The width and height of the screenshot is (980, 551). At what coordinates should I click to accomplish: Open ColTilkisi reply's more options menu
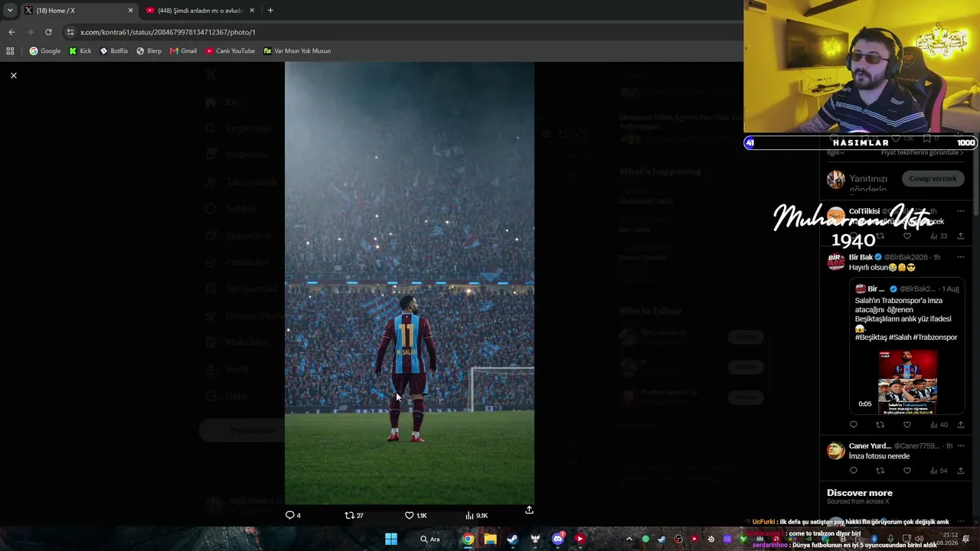coord(961,211)
